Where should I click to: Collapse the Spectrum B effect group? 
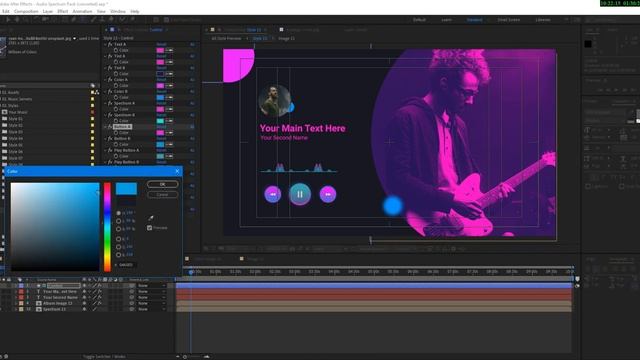[x=105, y=115]
